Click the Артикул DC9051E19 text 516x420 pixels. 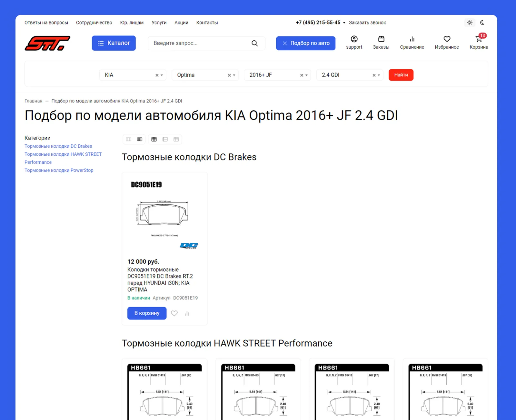175,298
